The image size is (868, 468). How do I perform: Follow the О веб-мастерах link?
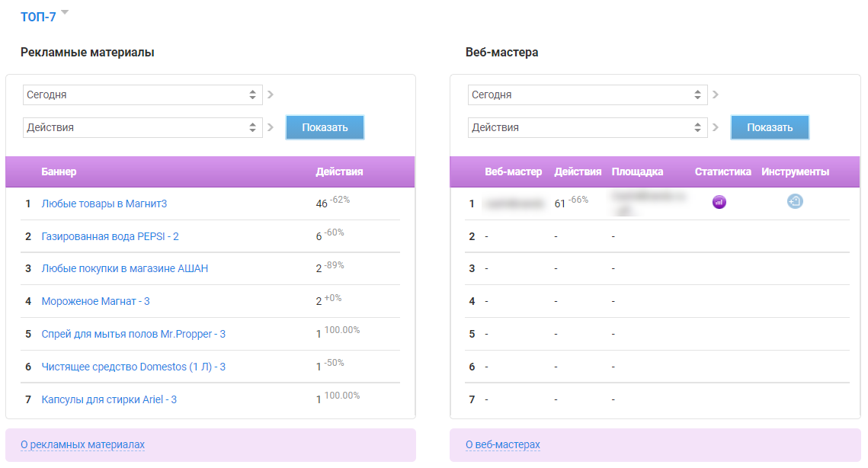(x=502, y=444)
